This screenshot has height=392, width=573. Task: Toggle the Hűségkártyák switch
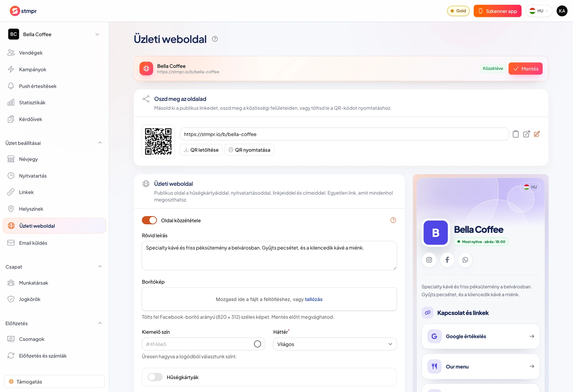point(155,377)
